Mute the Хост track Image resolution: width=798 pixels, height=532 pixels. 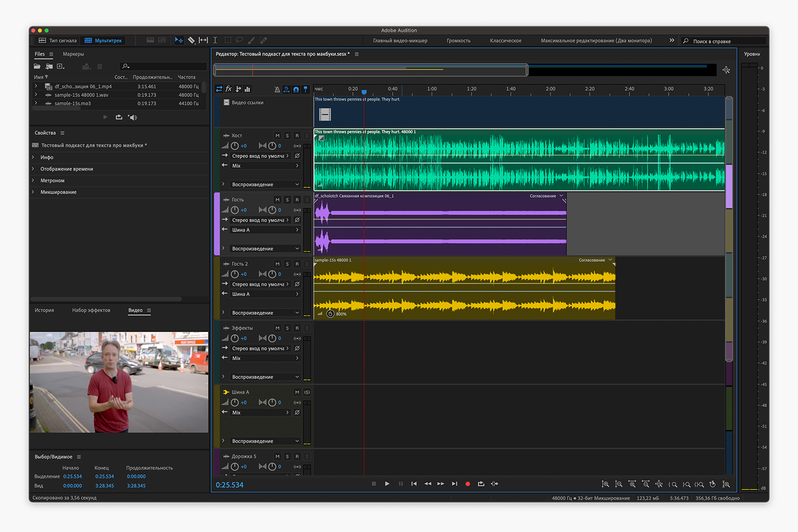278,136
